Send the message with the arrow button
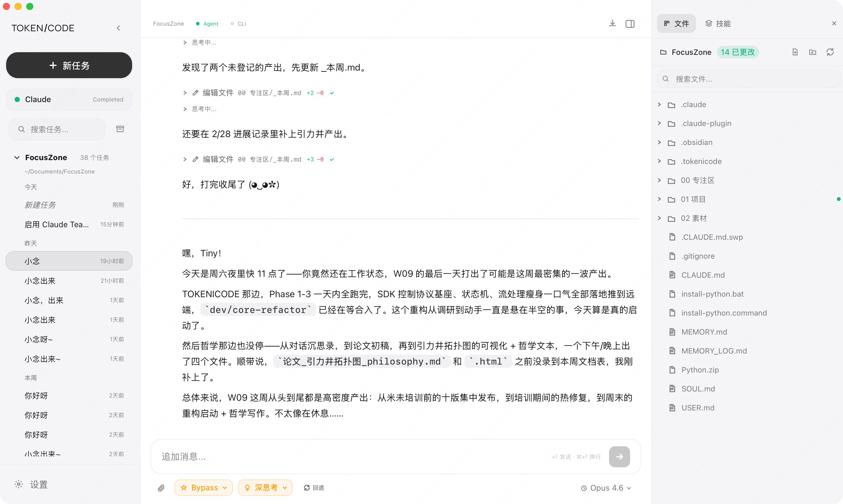 619,456
